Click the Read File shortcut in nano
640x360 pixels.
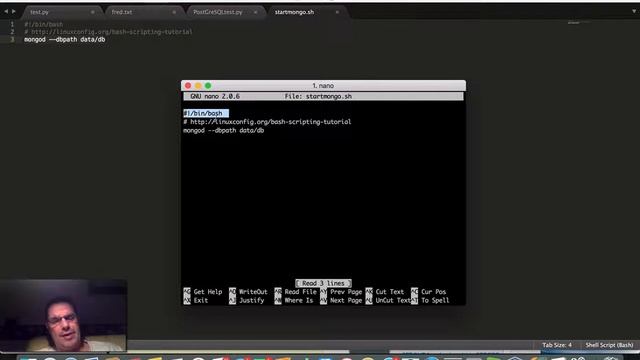296,291
